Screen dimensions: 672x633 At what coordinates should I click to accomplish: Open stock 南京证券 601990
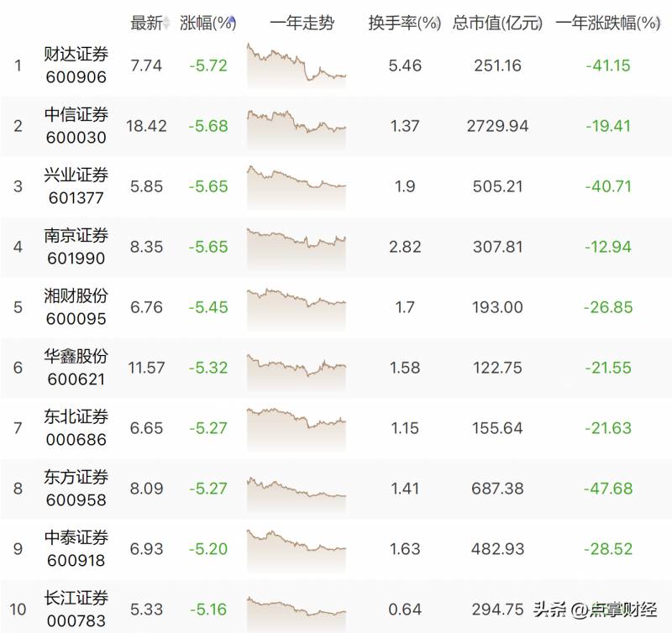pos(76,247)
